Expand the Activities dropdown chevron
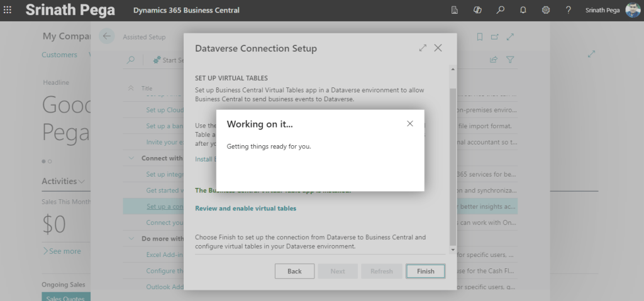 (x=82, y=182)
